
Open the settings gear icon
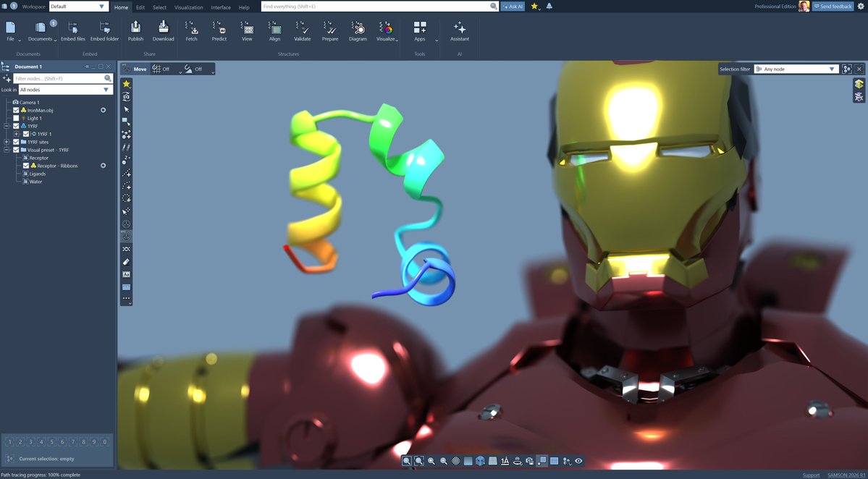pos(860,6)
